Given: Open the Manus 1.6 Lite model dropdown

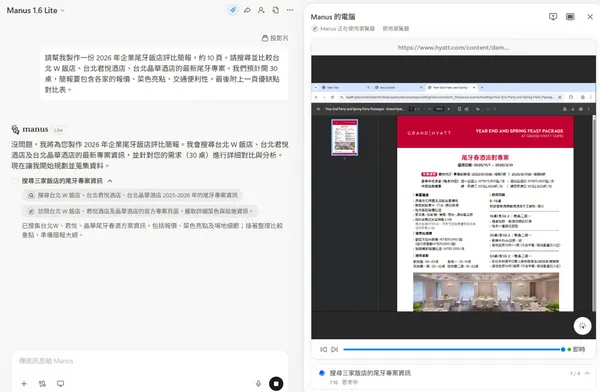Looking at the screenshot, I should pos(36,10).
